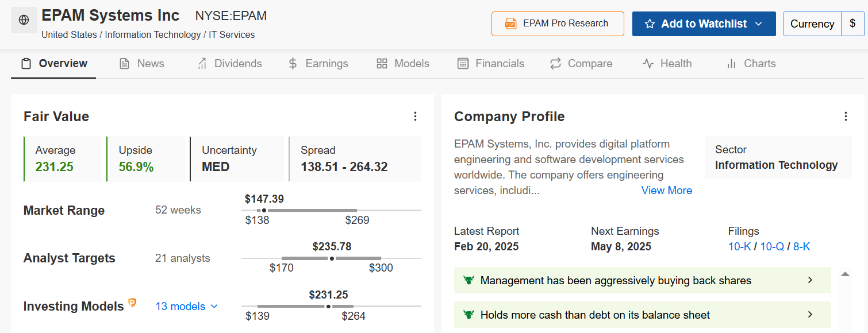Click the Analyst Targets marker at $235.78
Screen dimensions: 868x333
click(x=332, y=258)
